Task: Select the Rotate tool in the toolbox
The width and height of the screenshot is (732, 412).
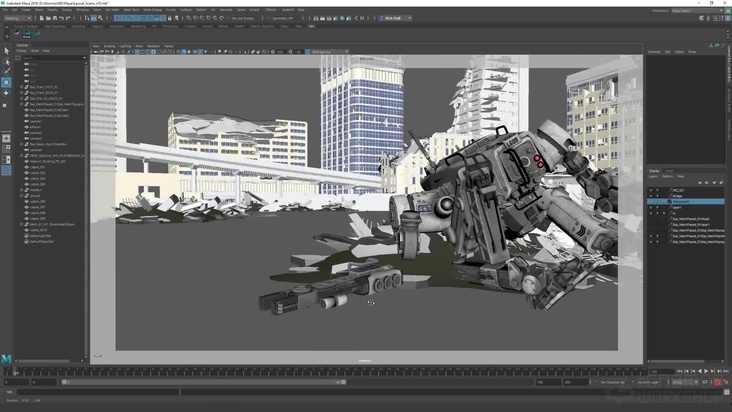Action: click(x=6, y=93)
